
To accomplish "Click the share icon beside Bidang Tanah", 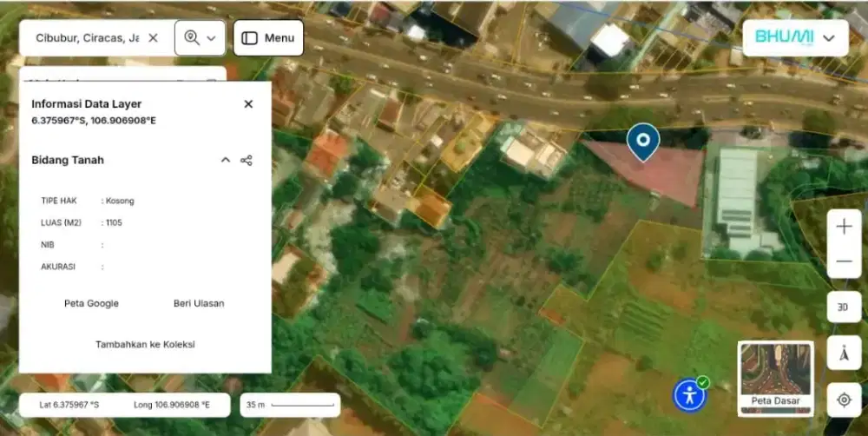I will pyautogui.click(x=247, y=161).
